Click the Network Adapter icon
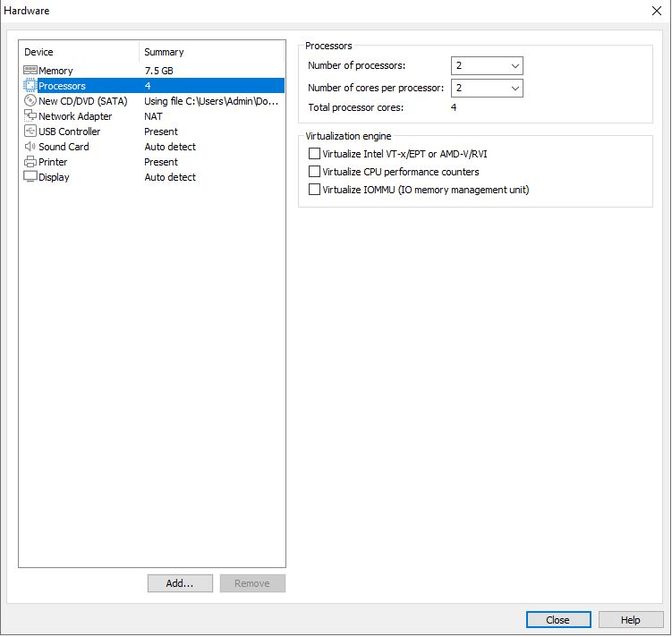Viewport: 672px width, 637px height. click(30, 116)
